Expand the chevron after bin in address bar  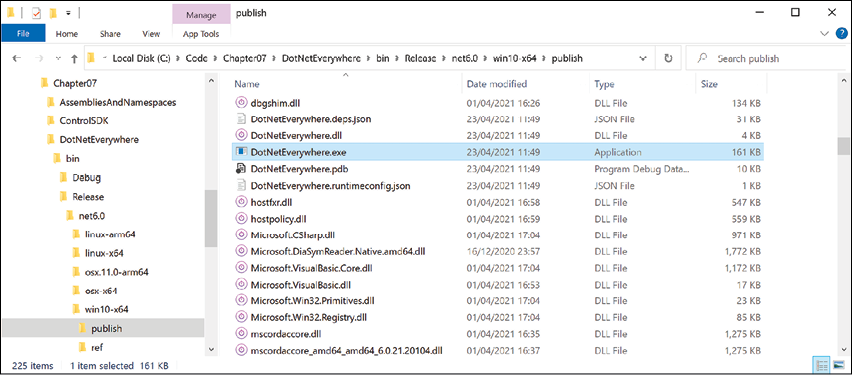tap(396, 58)
